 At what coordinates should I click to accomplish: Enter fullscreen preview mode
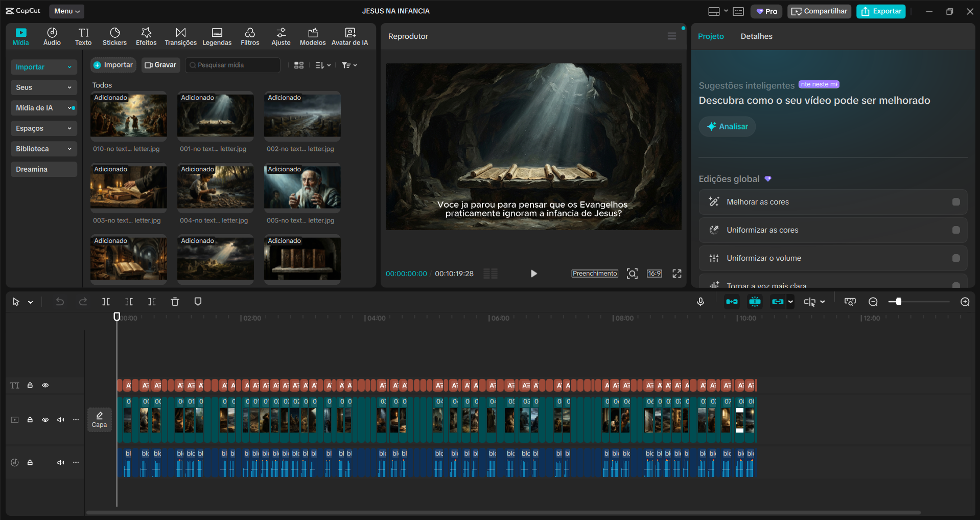coord(676,274)
